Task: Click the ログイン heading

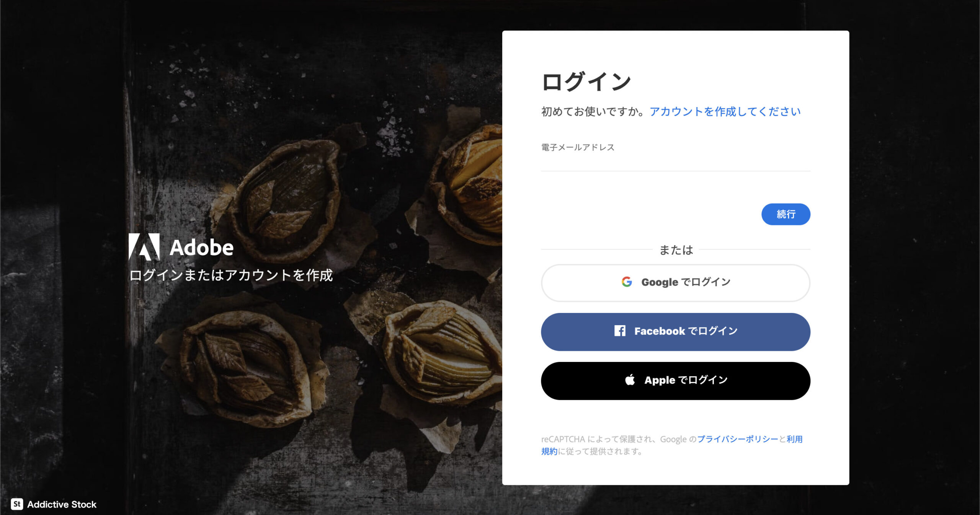Action: click(586, 81)
